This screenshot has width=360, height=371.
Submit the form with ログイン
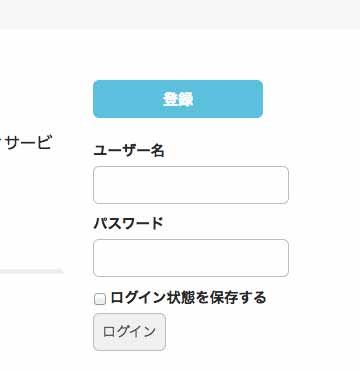coord(129,332)
